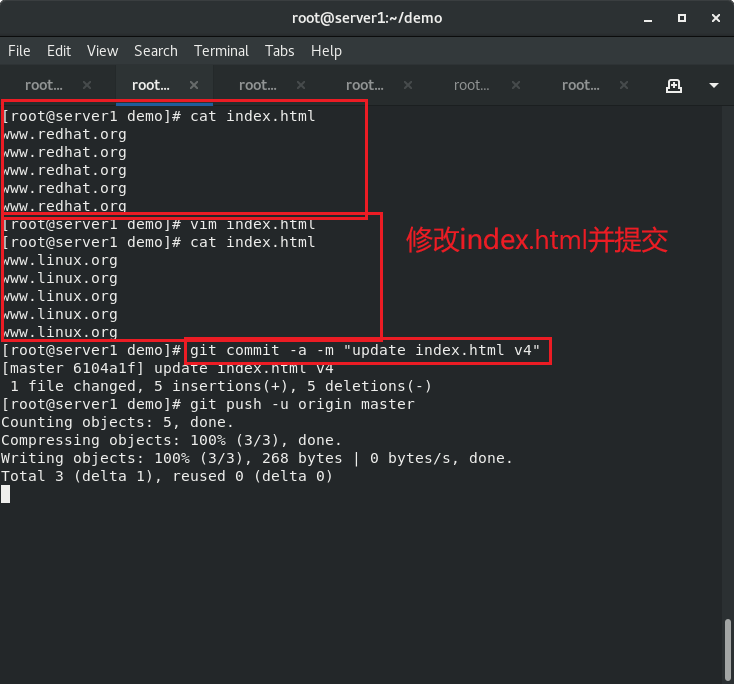Minimize the terminal window
The height and width of the screenshot is (684, 734).
(x=648, y=19)
